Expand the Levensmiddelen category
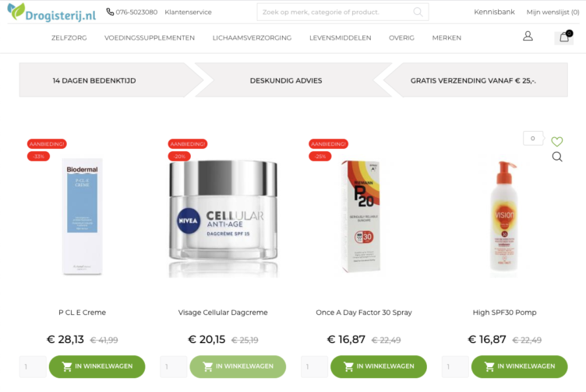 [340, 37]
